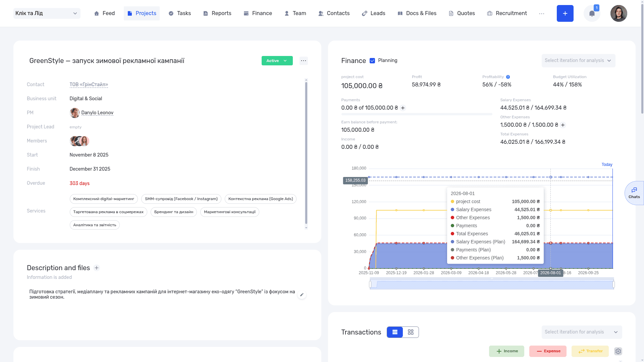This screenshot has height=362, width=644.
Task: Open Docs & Files section
Action: [x=417, y=13]
